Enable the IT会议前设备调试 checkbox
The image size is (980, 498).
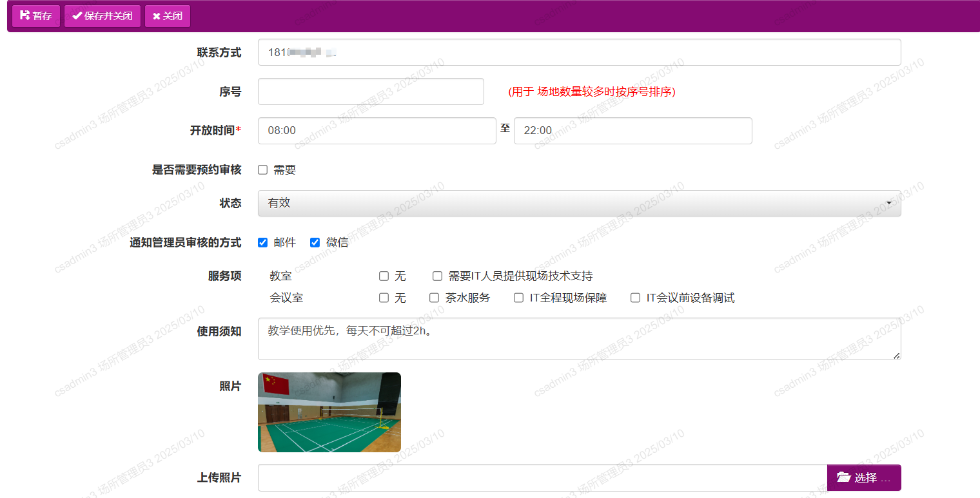point(635,298)
